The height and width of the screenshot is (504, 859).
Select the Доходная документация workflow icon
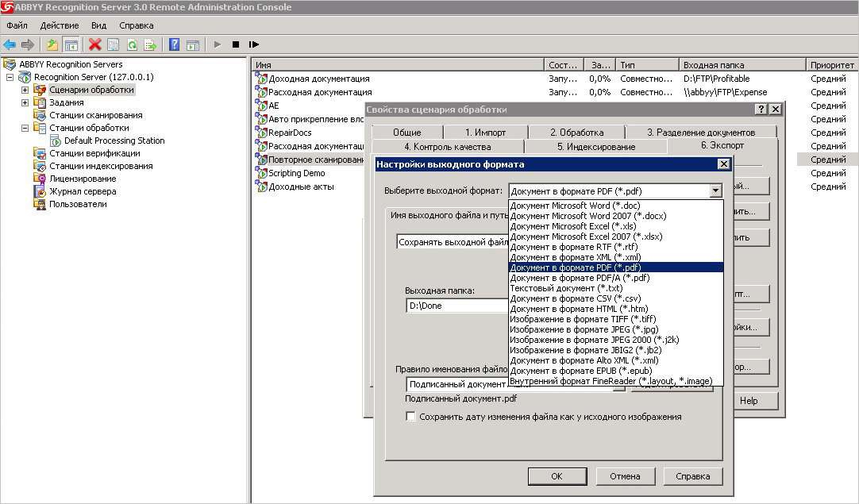click(261, 79)
